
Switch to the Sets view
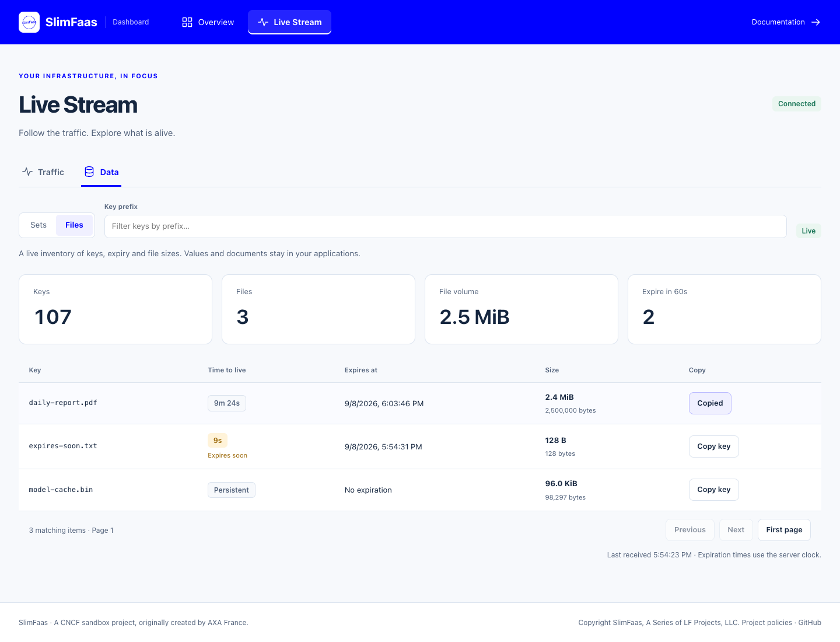coord(38,225)
